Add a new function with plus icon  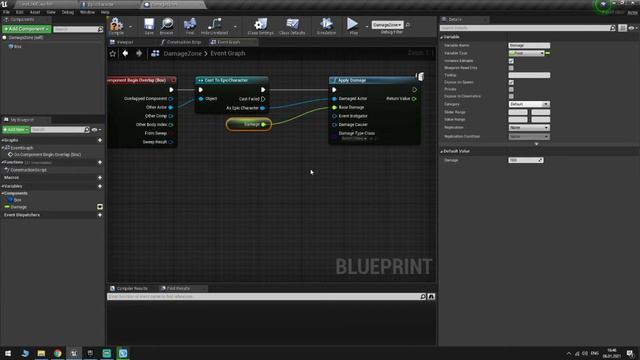100,162
